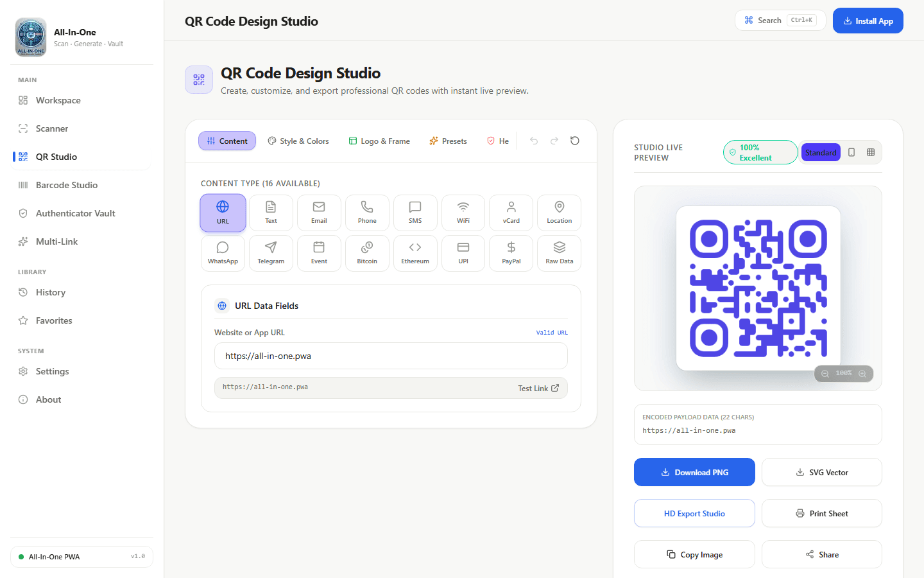Screen dimensions: 924x578
Task: Pick the Email content type
Action: (x=319, y=213)
